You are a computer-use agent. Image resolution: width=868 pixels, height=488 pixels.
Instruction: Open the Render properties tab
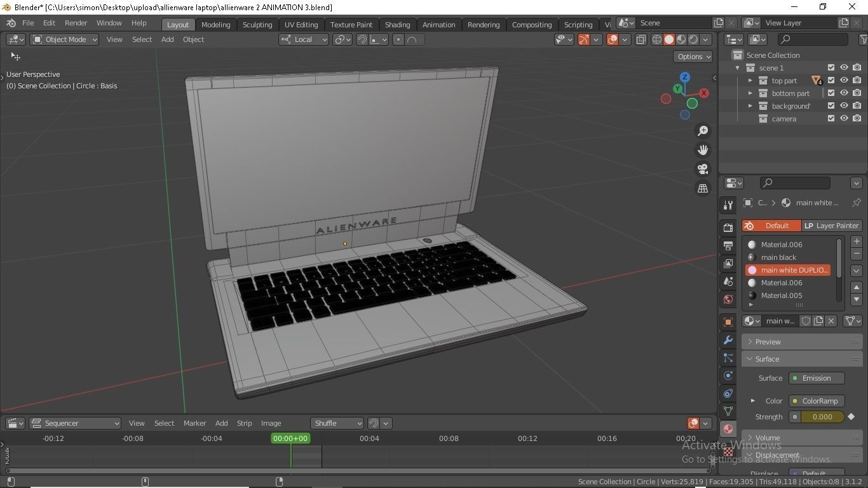728,227
